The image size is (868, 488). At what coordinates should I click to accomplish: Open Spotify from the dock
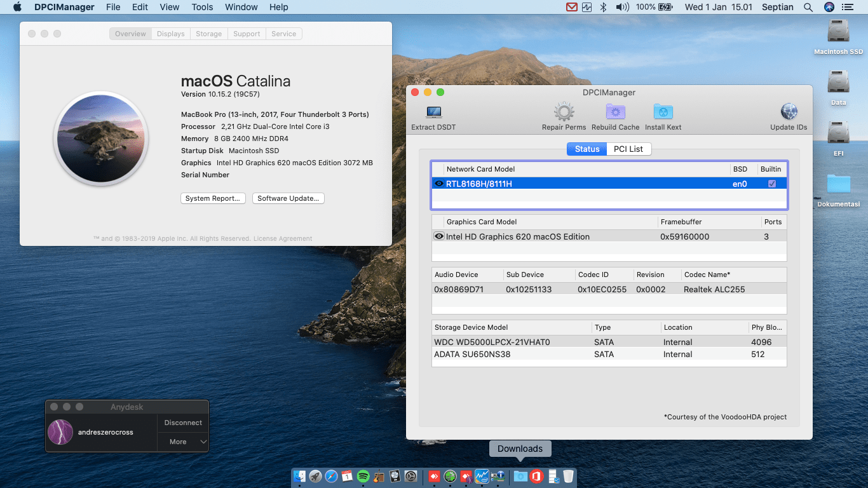click(x=363, y=476)
